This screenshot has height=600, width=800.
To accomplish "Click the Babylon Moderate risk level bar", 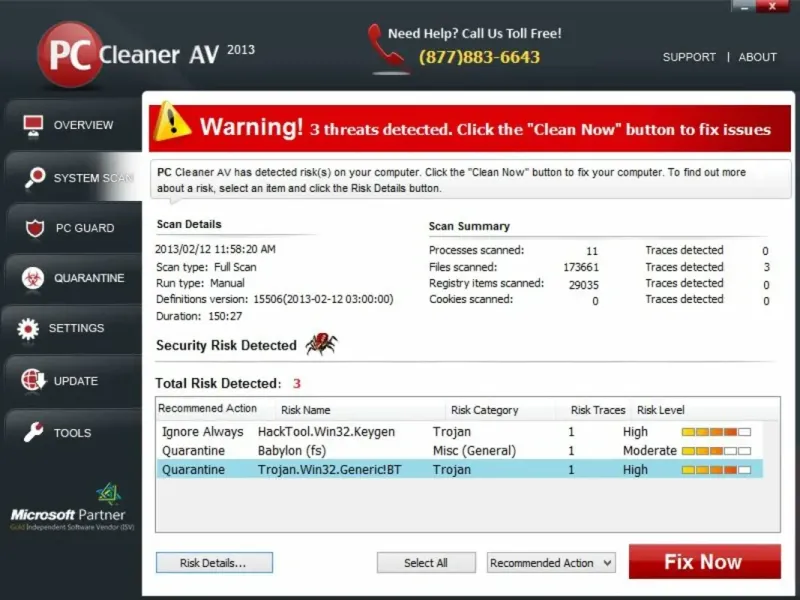I will (x=716, y=451).
